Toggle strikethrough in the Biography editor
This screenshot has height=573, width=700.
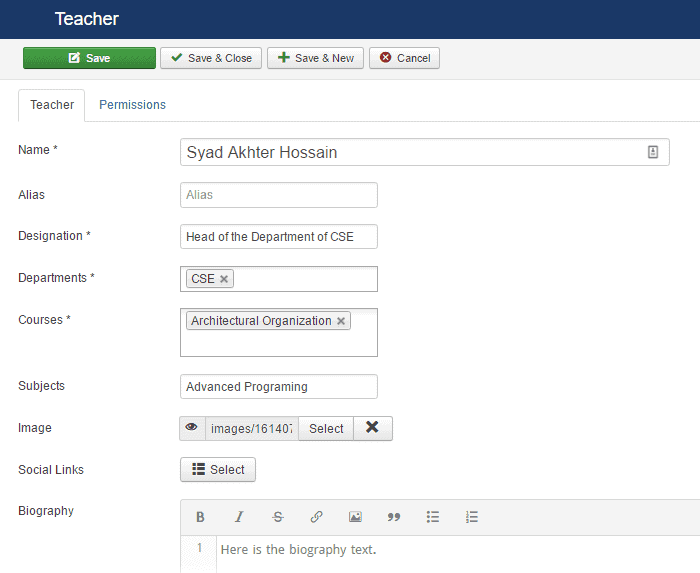point(278,517)
